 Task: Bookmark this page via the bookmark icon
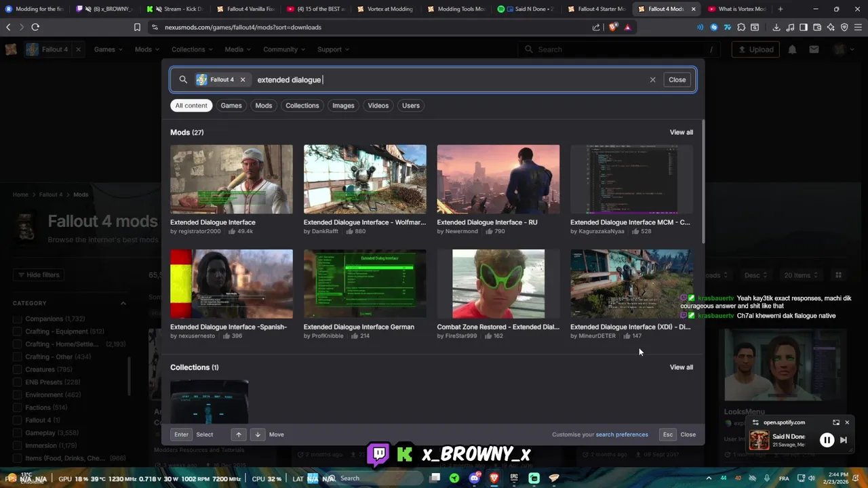pyautogui.click(x=137, y=27)
